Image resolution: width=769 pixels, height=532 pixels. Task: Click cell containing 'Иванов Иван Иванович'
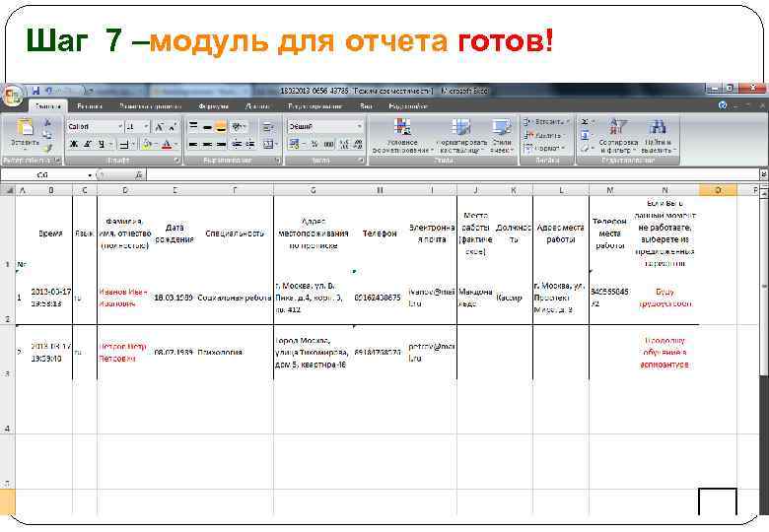[x=125, y=298]
